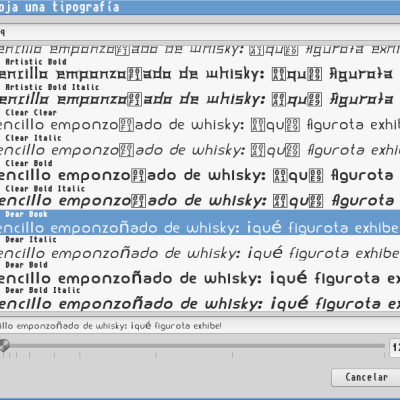Screen dimensions: 400x400
Task: Select the Clear Italic font row
Action: (200, 146)
